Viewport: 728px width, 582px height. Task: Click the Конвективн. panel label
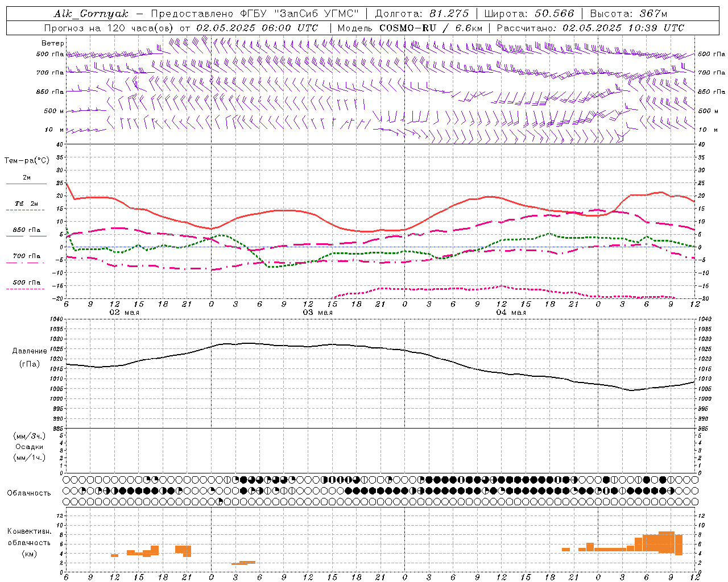(30, 531)
